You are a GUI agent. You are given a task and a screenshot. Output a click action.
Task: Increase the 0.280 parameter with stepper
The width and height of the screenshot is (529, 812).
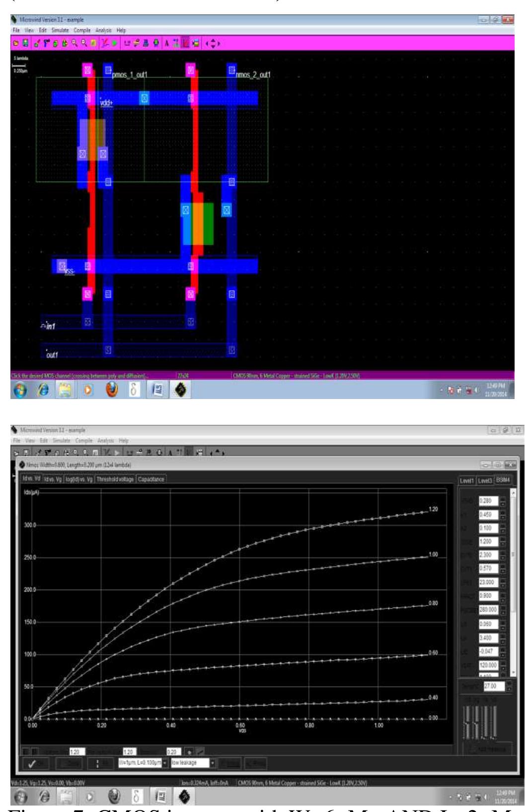(x=502, y=499)
